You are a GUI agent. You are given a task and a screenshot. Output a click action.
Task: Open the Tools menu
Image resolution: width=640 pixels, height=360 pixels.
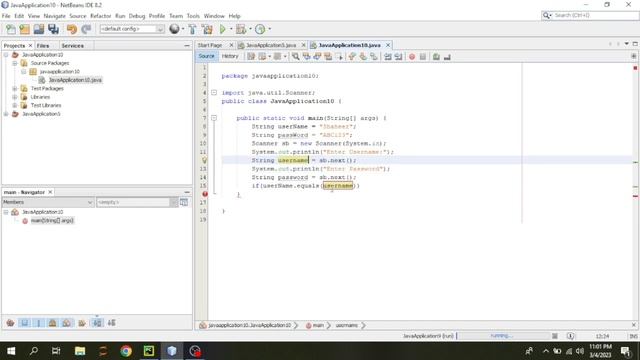(193, 16)
